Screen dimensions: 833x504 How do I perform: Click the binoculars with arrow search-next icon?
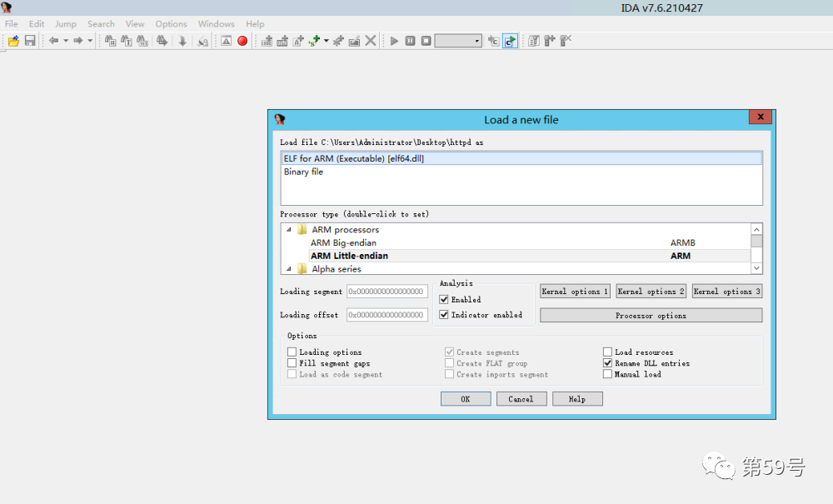point(162,41)
